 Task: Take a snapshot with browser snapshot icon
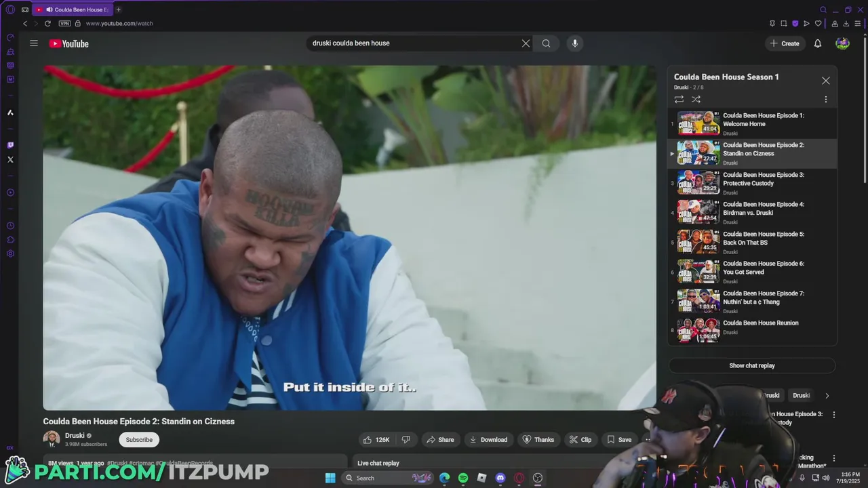pyautogui.click(x=783, y=23)
